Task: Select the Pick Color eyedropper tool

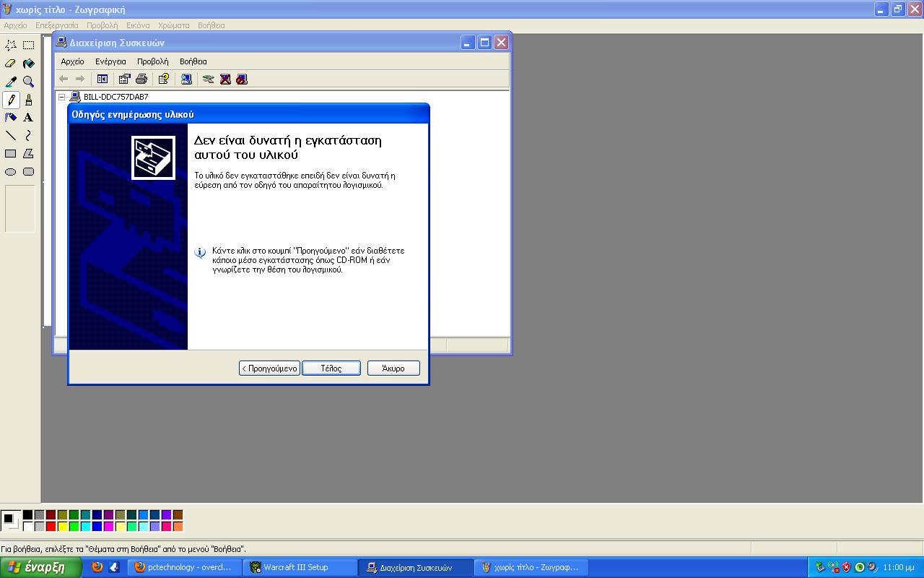Action: (x=11, y=82)
